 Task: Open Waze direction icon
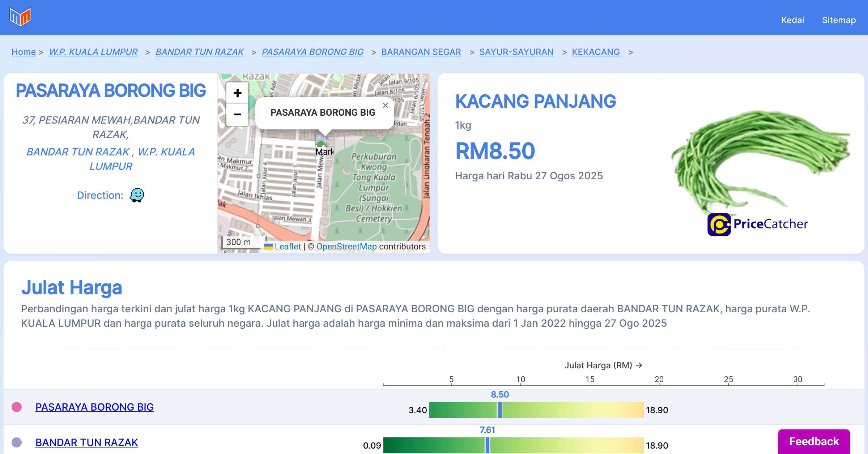coord(137,195)
